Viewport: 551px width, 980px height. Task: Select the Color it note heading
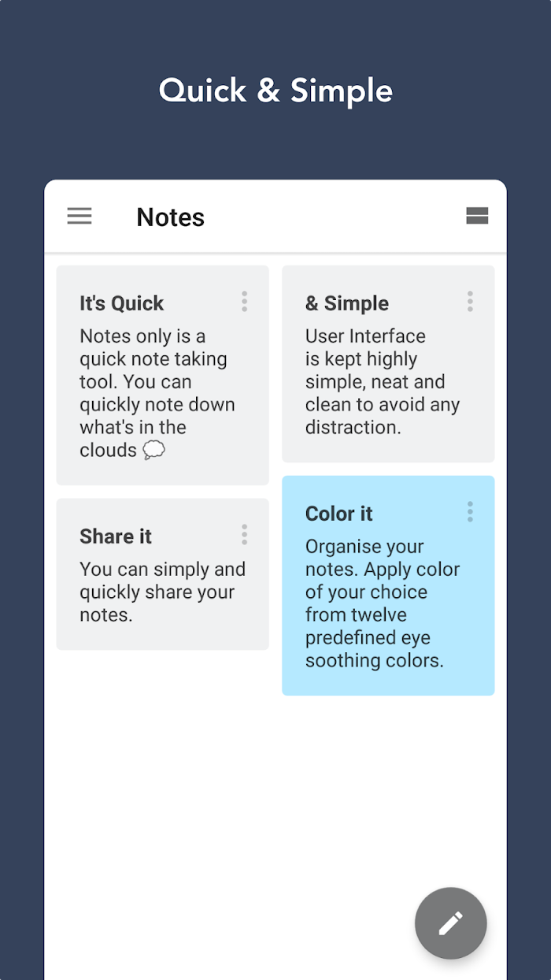point(339,514)
